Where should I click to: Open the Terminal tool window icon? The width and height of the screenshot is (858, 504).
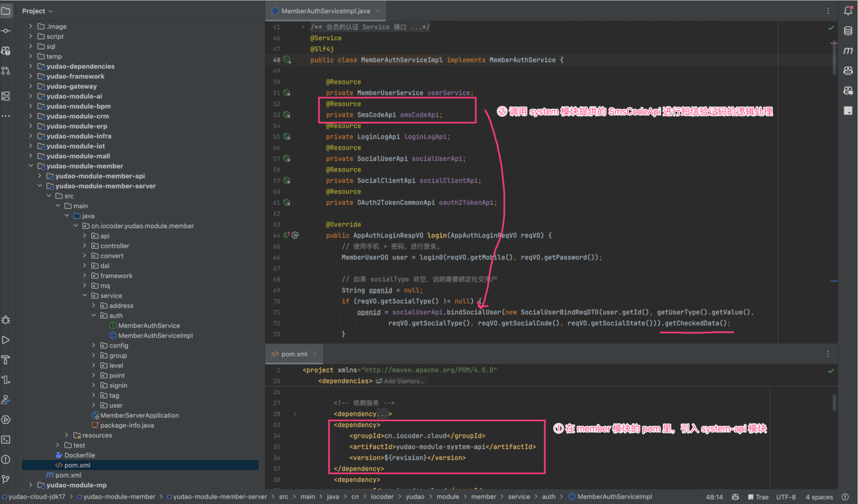[x=6, y=440]
